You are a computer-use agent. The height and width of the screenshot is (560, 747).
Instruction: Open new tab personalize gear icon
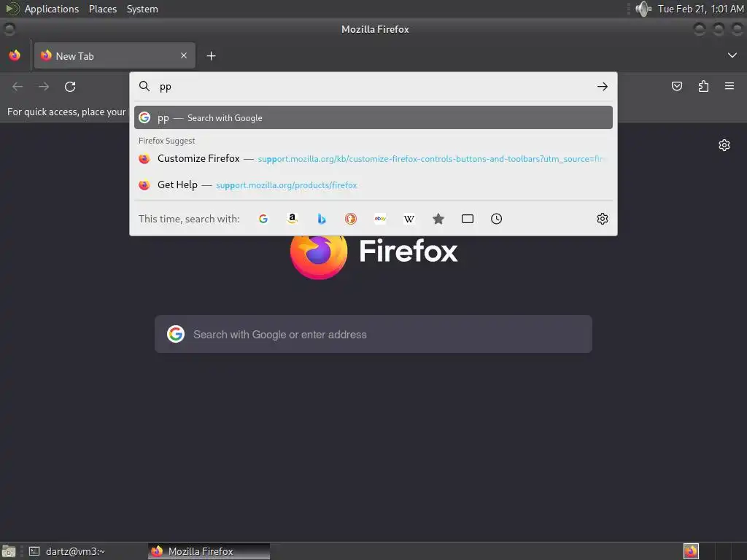[x=724, y=145]
